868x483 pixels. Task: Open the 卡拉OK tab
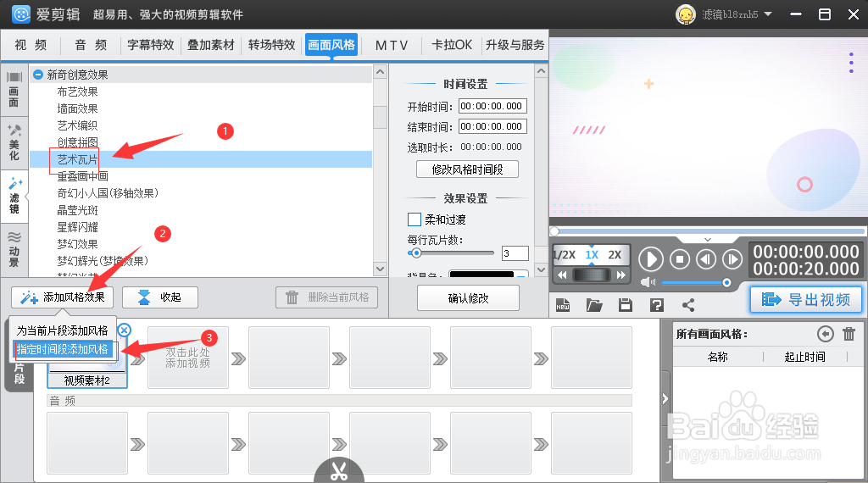(452, 45)
